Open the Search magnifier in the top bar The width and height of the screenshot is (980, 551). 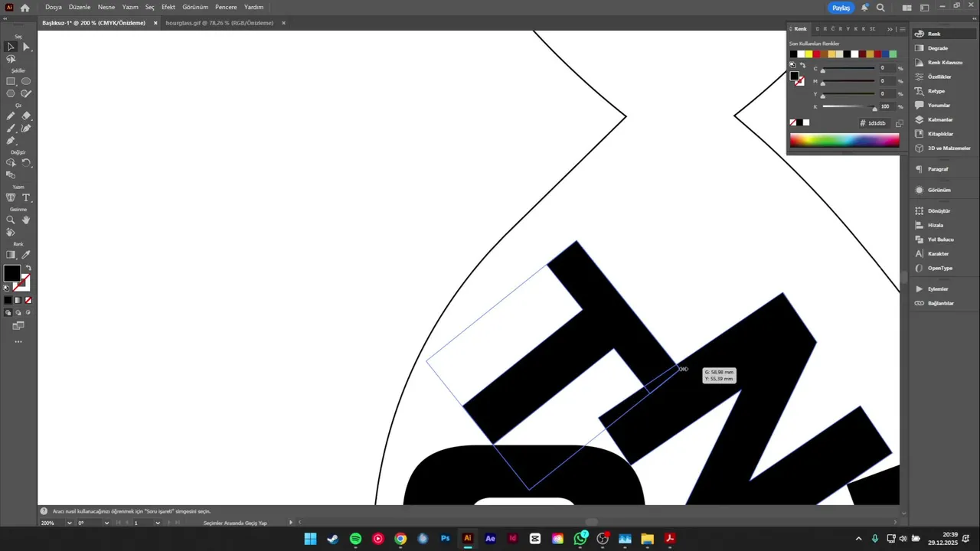tap(880, 8)
